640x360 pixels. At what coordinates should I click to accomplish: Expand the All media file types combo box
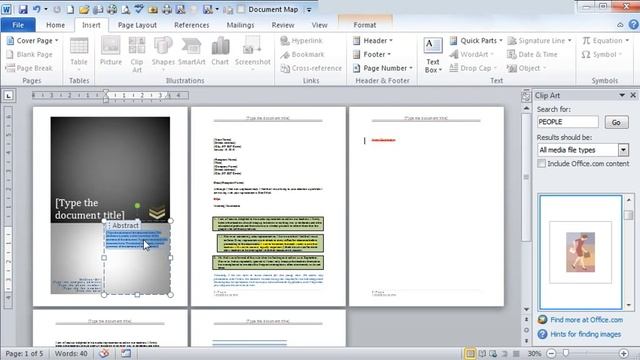[623, 150]
